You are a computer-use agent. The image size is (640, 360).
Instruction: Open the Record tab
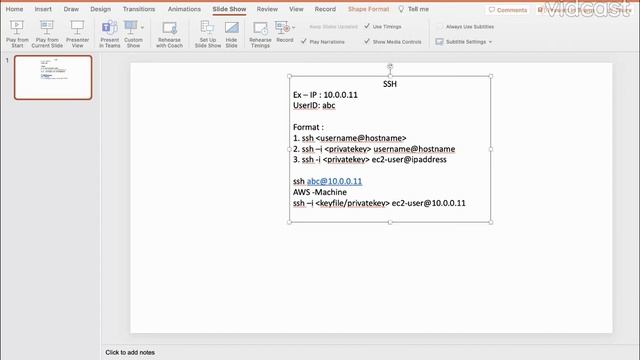tap(325, 9)
